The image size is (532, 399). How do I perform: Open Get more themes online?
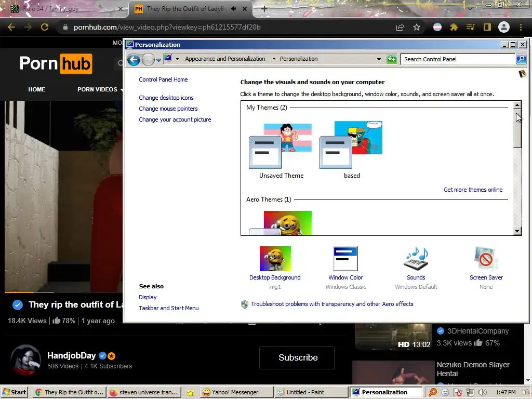point(473,190)
